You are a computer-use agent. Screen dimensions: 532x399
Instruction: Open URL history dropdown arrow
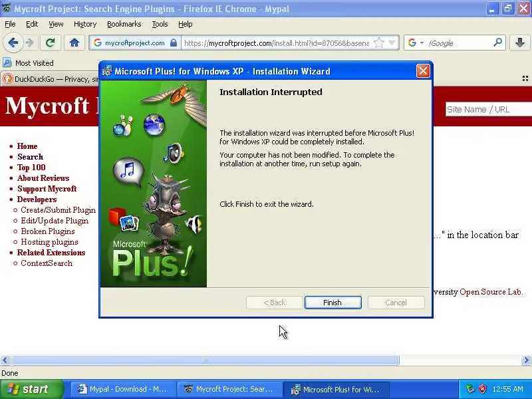click(392, 43)
